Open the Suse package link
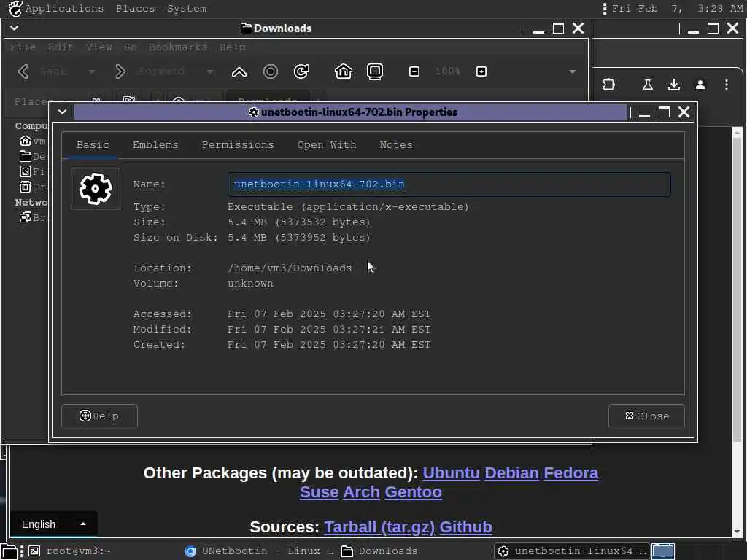Viewport: 747px width, 560px height. pyautogui.click(x=320, y=492)
